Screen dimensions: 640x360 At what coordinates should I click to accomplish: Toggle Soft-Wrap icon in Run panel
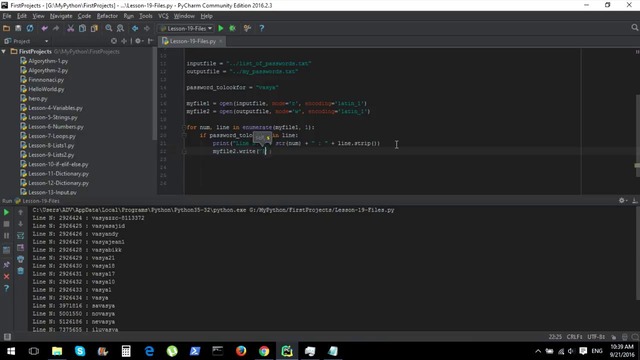click(x=20, y=236)
